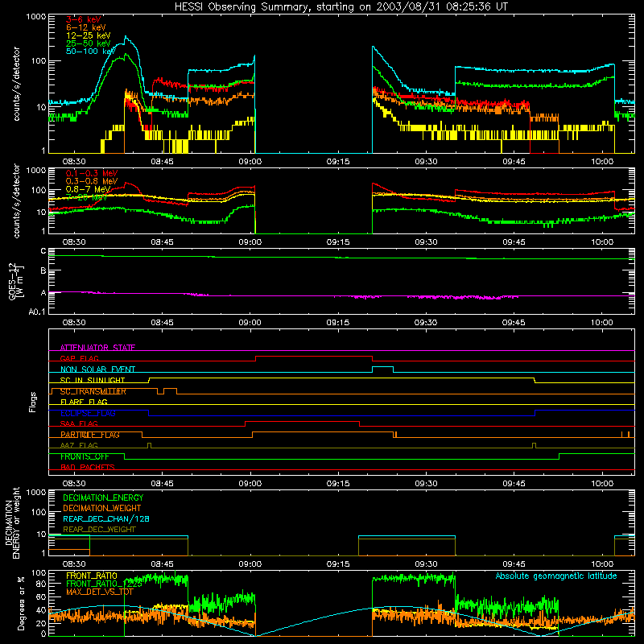
Task: Click the B flux level tick label
Action: (x=43, y=271)
